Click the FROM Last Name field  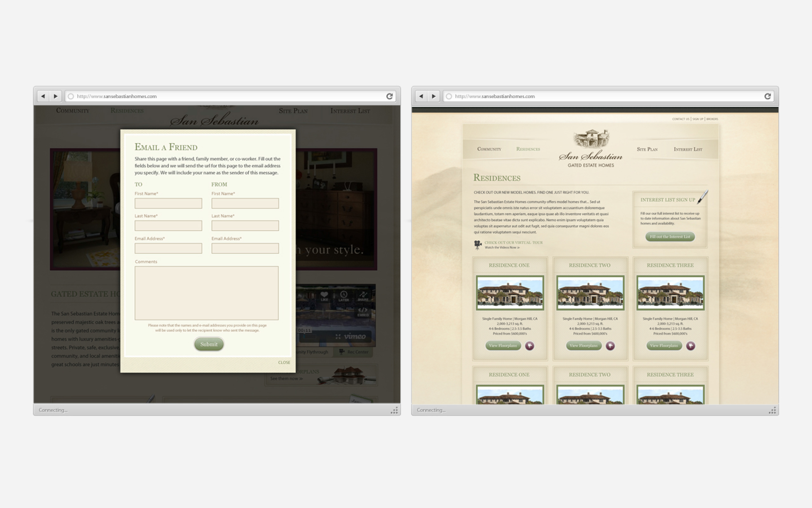pyautogui.click(x=245, y=225)
